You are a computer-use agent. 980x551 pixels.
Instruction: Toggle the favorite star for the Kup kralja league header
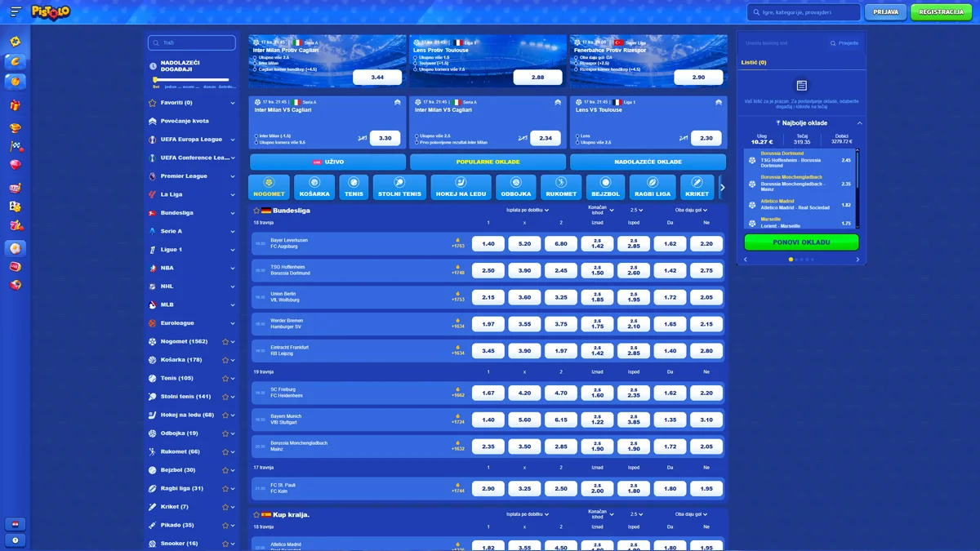[x=256, y=515]
